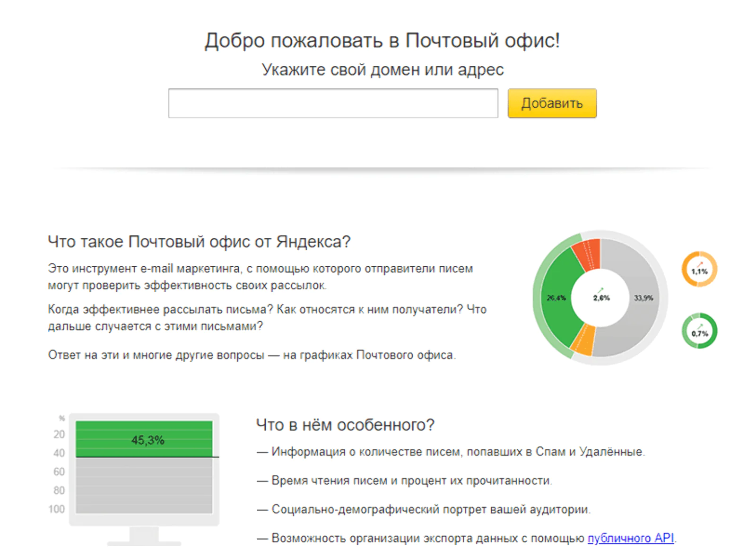
Task: Click the yellow Добавить button
Action: (x=552, y=103)
